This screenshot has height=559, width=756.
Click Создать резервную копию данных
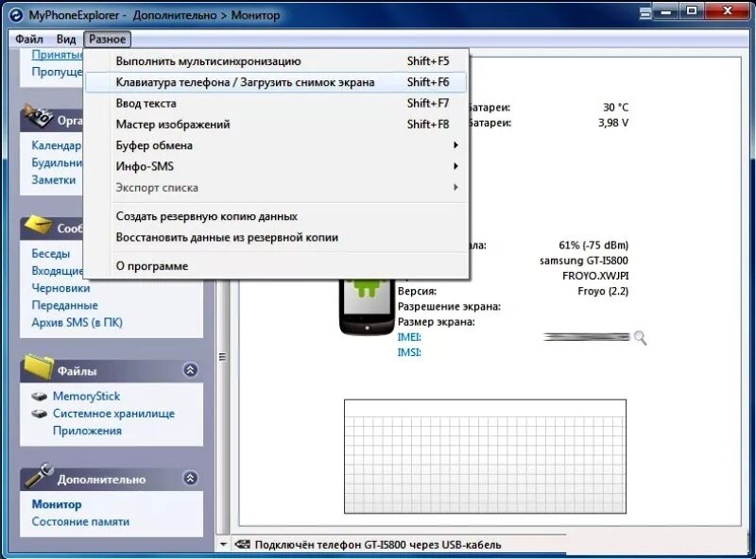coord(276,216)
